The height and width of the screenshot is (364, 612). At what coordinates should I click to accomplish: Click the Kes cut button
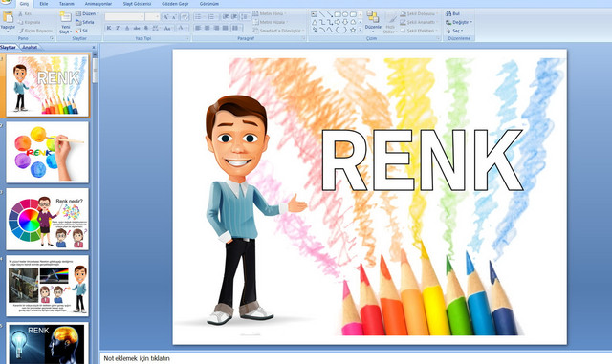coord(26,13)
